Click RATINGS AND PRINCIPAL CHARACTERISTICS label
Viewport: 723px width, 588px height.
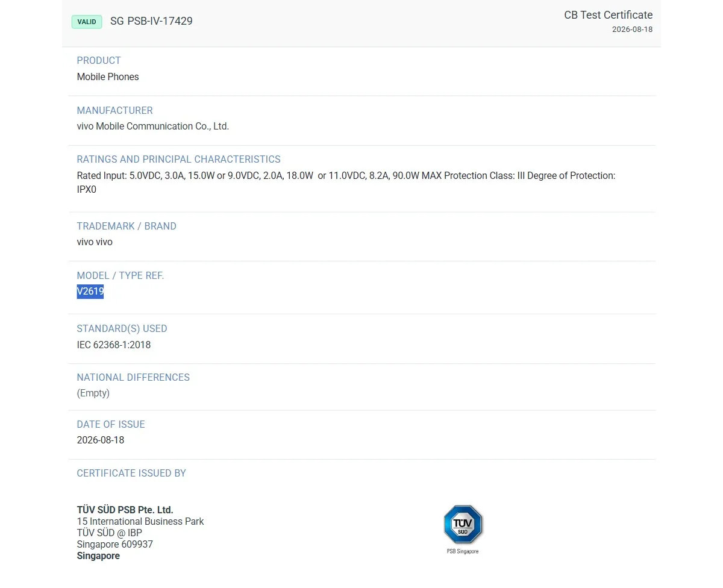click(178, 159)
